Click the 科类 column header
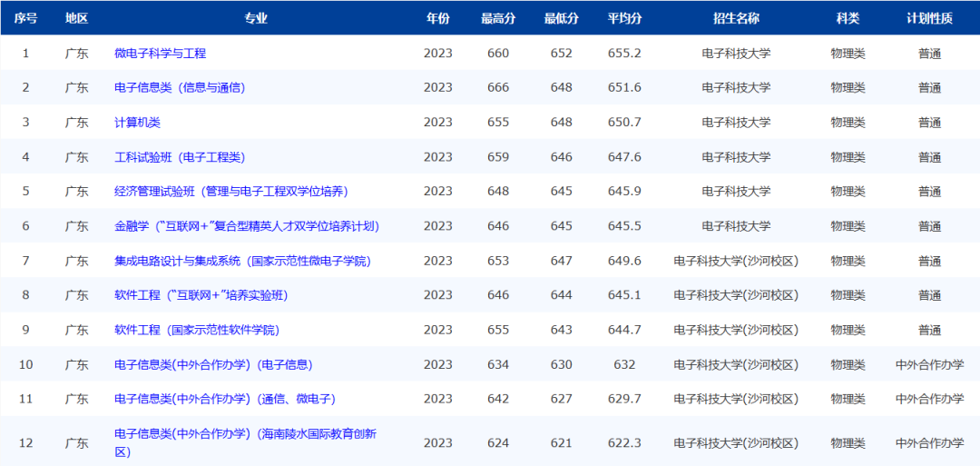 (x=848, y=18)
